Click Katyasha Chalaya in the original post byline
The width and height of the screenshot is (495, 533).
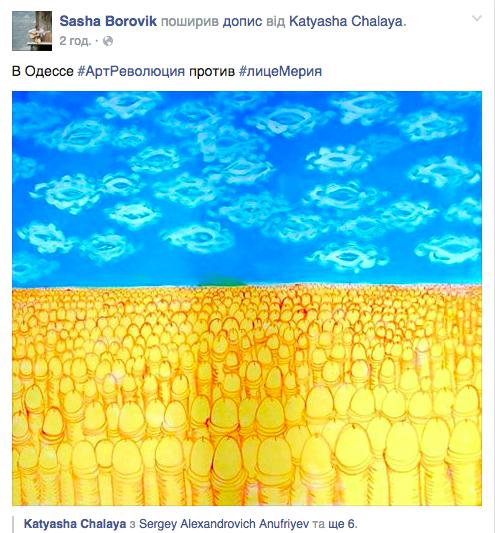point(75,523)
